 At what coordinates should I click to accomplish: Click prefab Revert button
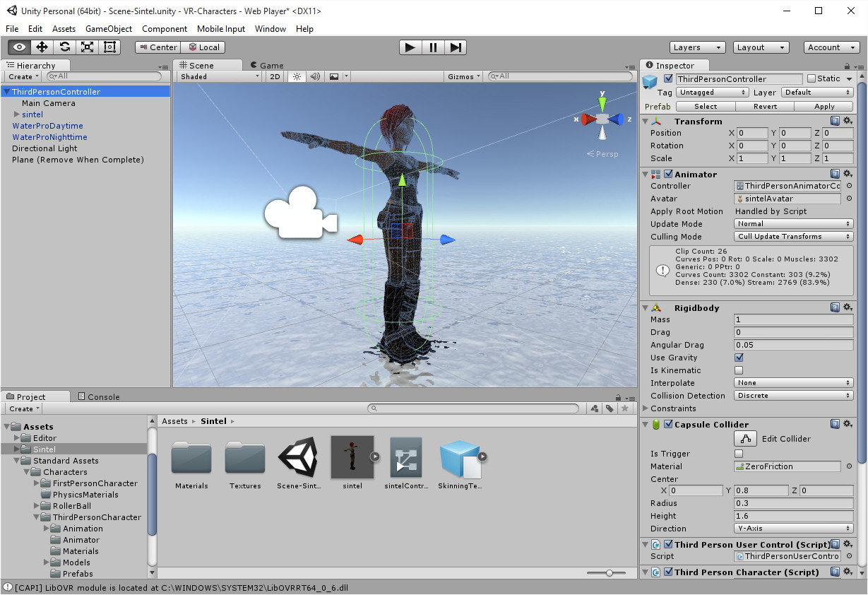(765, 107)
